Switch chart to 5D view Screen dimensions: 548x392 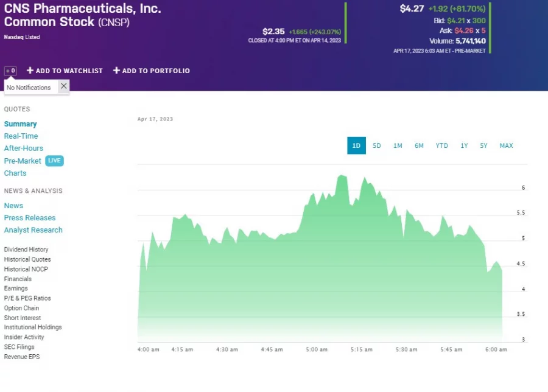coord(377,145)
